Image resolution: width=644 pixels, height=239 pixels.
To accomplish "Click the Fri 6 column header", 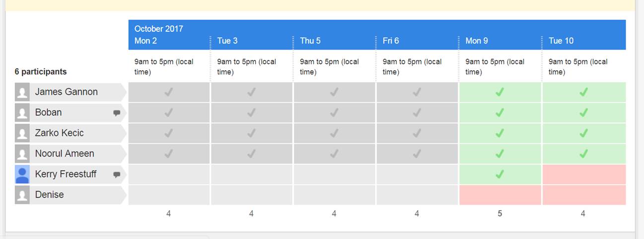I will point(391,41).
